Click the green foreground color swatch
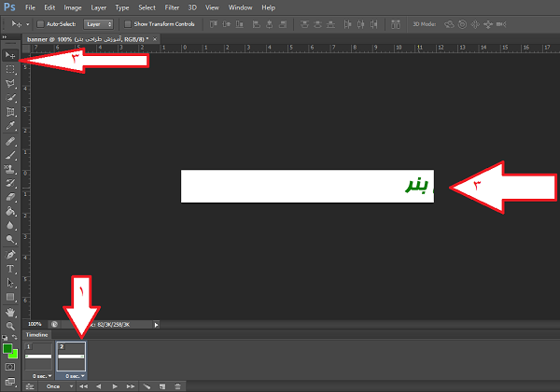 [x=7, y=350]
